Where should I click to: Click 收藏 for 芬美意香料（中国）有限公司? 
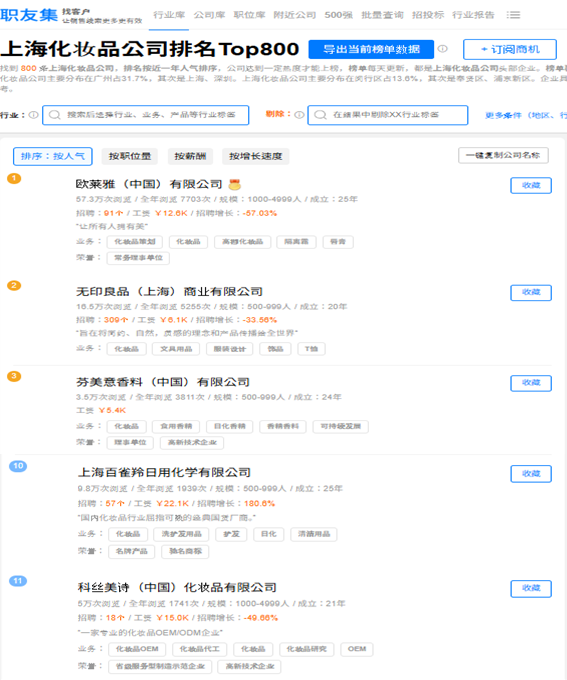click(x=531, y=383)
